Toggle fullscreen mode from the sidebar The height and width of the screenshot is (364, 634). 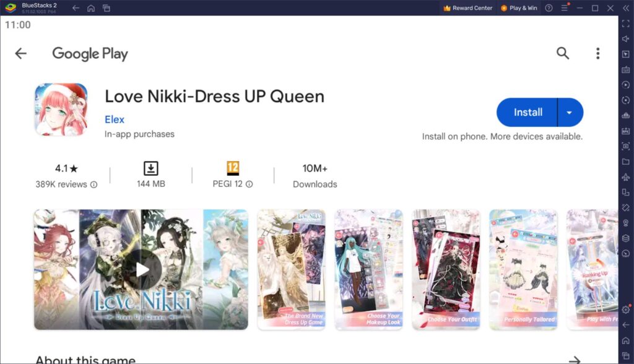[625, 23]
